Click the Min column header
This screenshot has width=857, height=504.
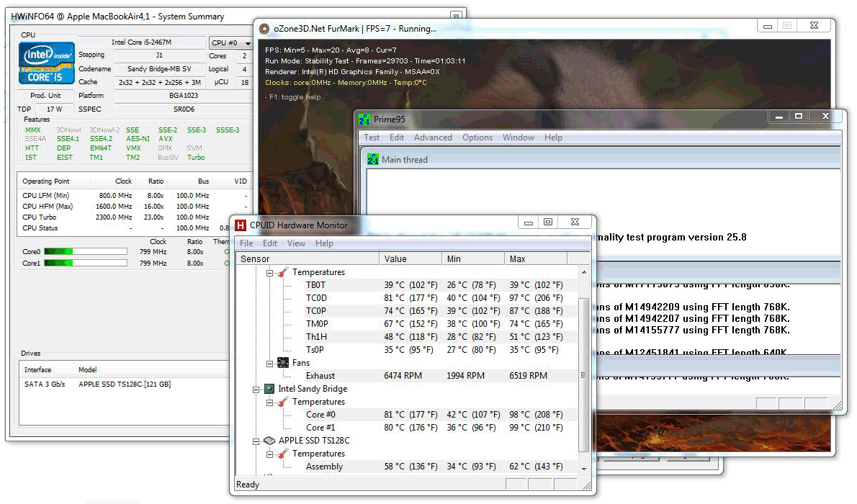coord(473,258)
